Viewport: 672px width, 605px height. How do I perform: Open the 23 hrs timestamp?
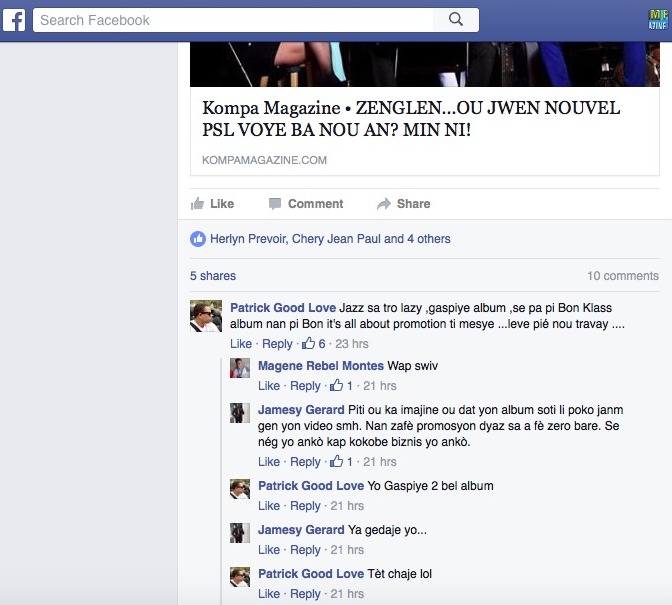click(352, 344)
